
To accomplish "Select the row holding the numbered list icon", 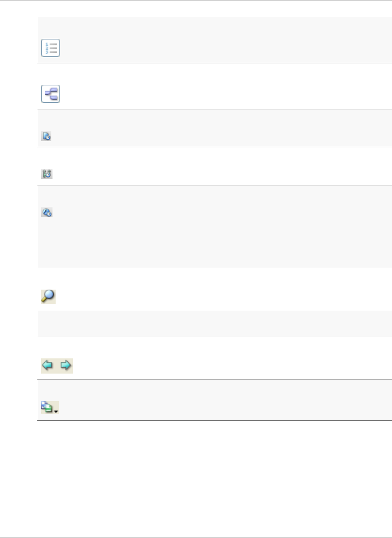I will [215, 40].
